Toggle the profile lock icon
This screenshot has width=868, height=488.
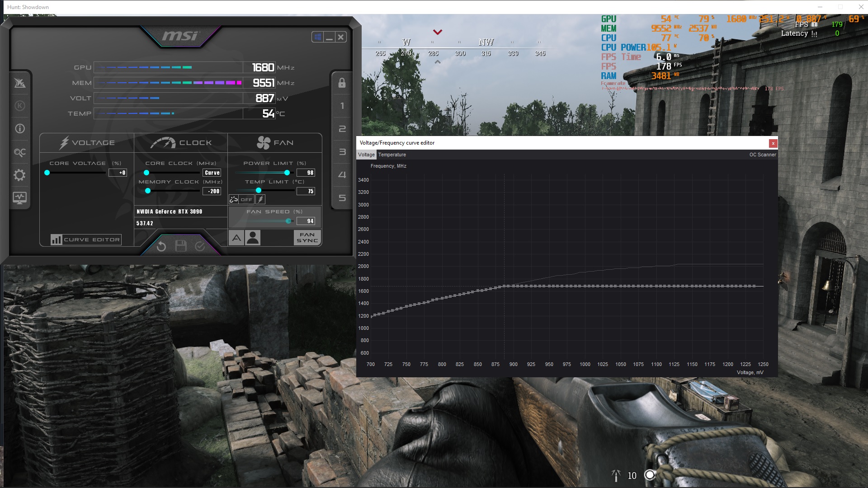[x=342, y=83]
